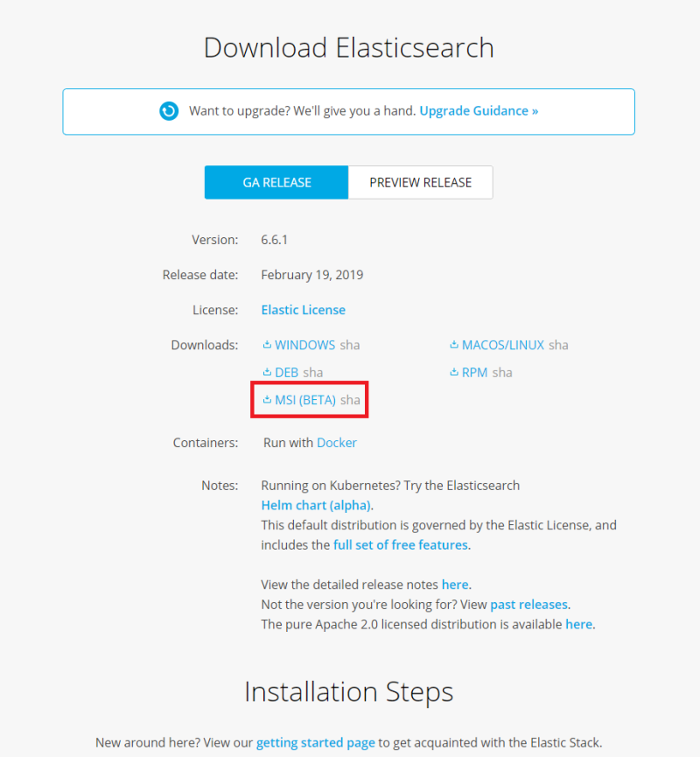Click the RPM package download icon
This screenshot has width=700, height=757.
click(455, 372)
